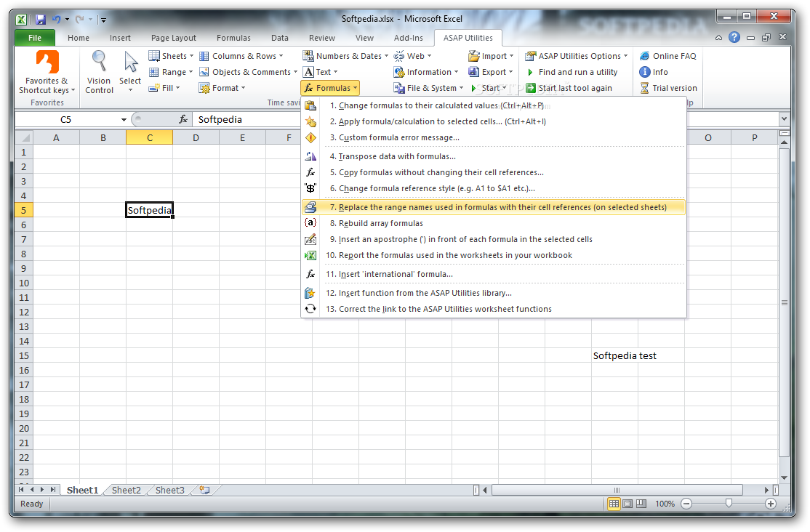
Task: Choose Transpose data with formulas
Action: [493, 156]
